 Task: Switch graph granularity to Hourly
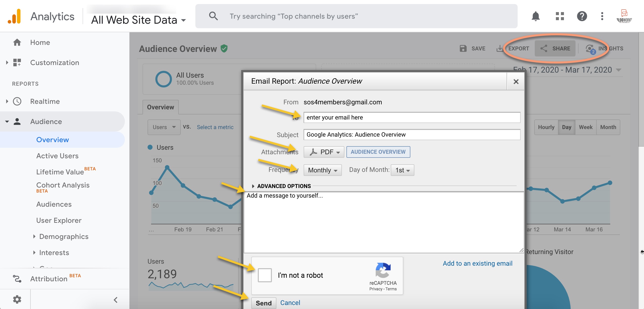pos(546,127)
